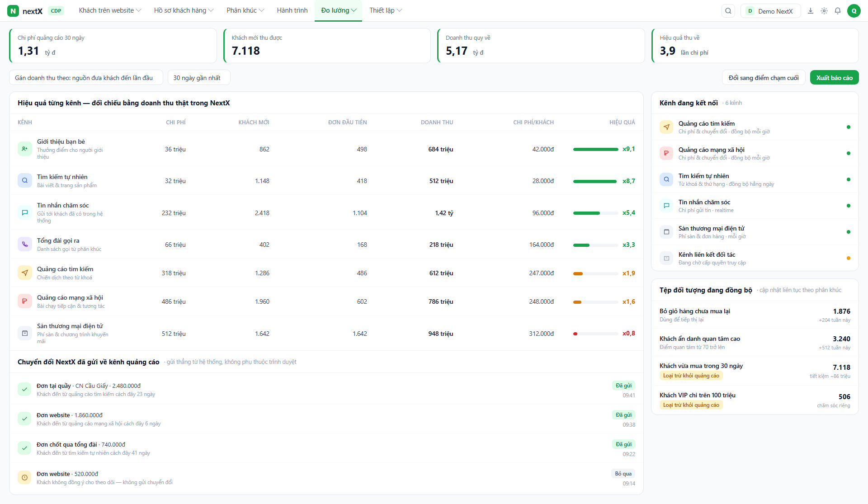The height and width of the screenshot is (504, 868).
Task: Click the Giới thiệu bạn bè channel icon
Action: point(25,149)
